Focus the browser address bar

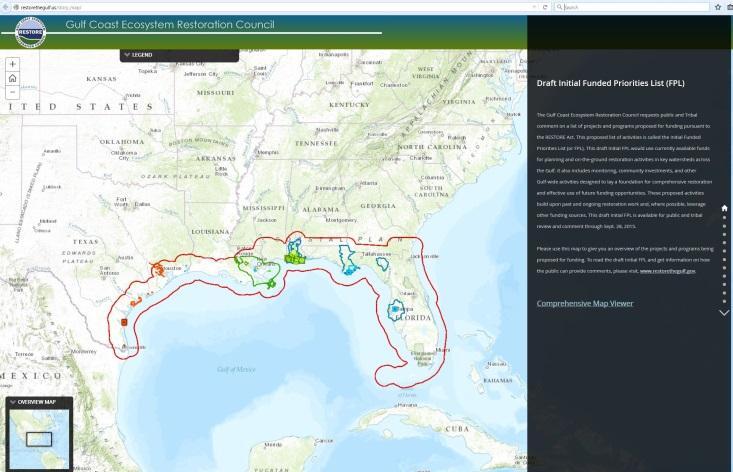pyautogui.click(x=273, y=7)
